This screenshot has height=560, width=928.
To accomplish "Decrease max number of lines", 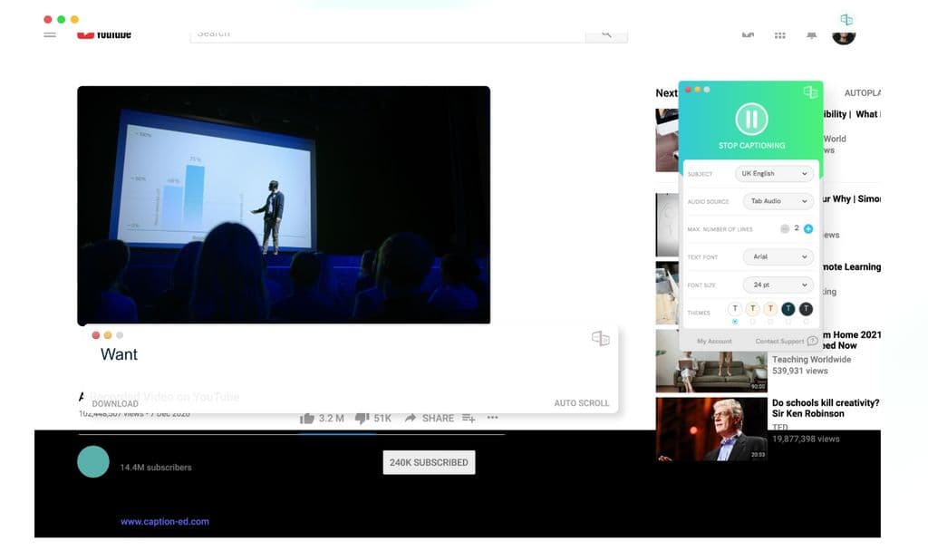I will 785,229.
